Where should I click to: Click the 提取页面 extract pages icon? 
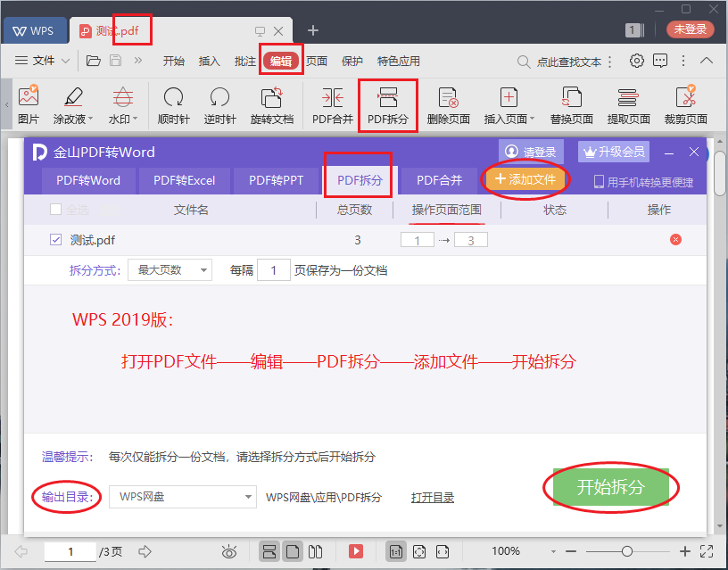pos(628,105)
